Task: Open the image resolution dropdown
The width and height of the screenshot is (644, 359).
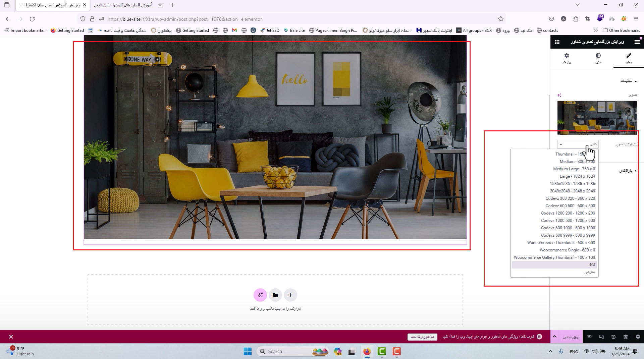Action: pyautogui.click(x=578, y=144)
